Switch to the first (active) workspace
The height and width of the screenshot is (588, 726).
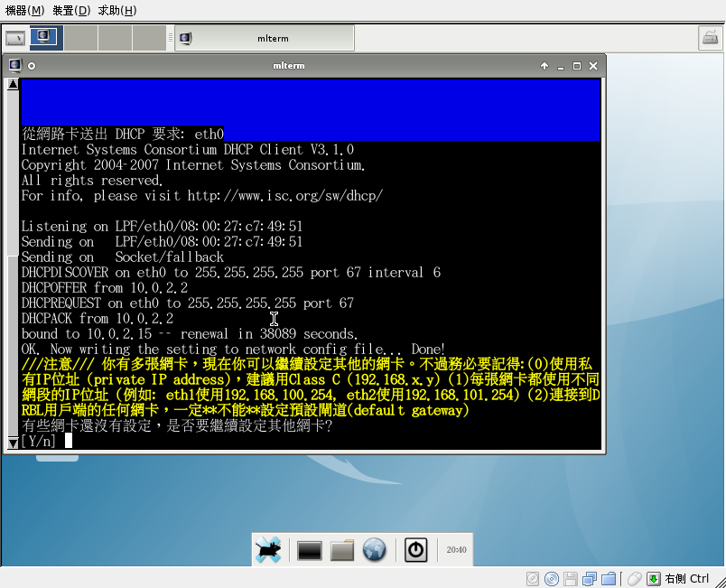coord(46,38)
